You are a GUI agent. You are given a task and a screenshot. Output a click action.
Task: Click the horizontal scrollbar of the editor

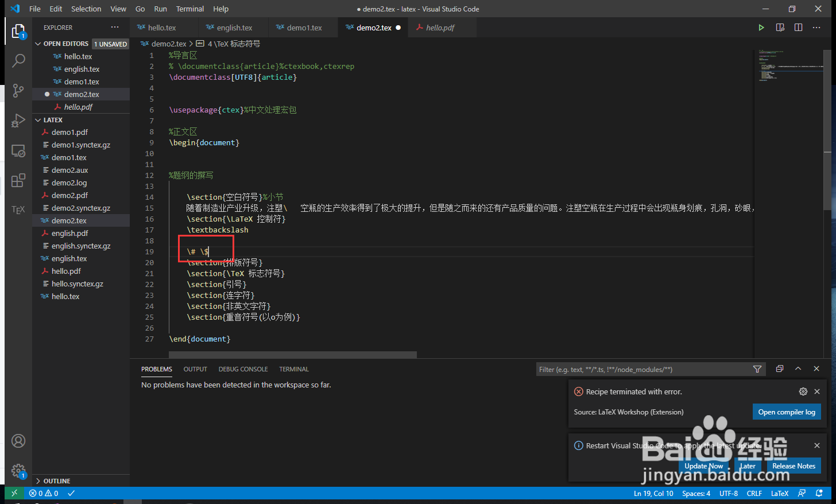(x=293, y=355)
